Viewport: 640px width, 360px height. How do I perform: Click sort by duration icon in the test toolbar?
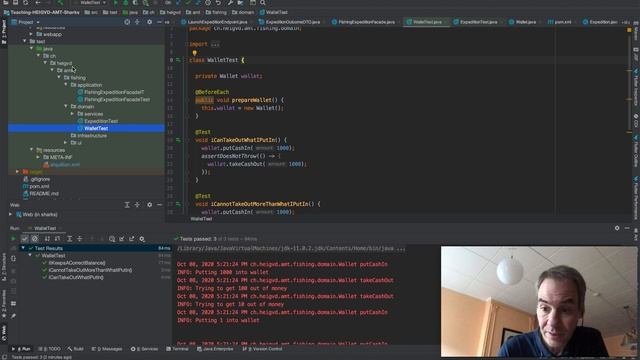[x=57, y=239]
